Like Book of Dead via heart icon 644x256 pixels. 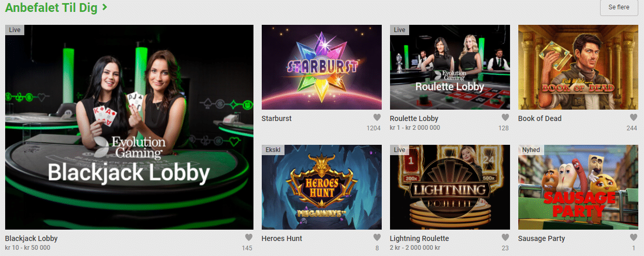(x=633, y=117)
